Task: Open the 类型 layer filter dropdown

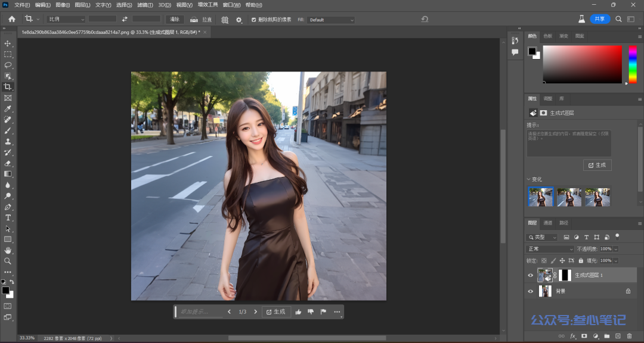Action: [x=541, y=237]
